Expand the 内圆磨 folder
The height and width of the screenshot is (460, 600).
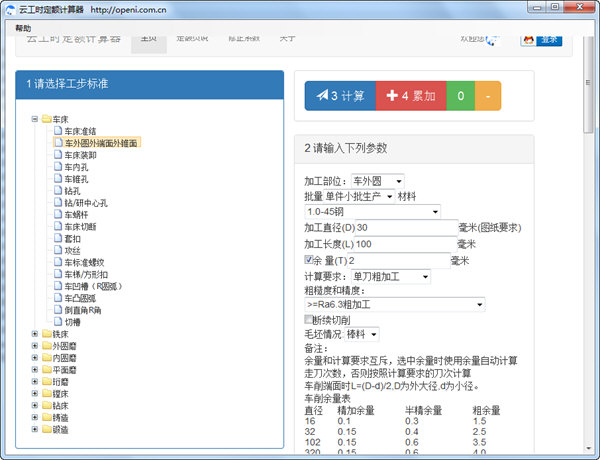(x=35, y=357)
